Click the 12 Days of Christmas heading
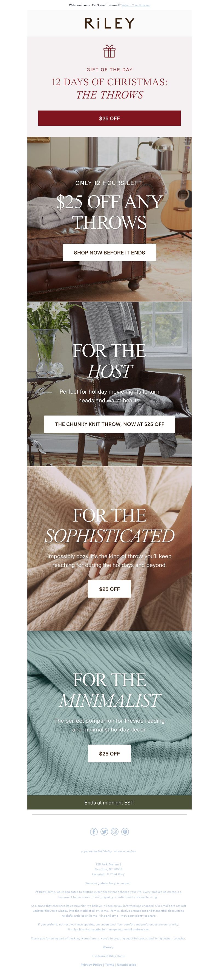 tap(109, 89)
